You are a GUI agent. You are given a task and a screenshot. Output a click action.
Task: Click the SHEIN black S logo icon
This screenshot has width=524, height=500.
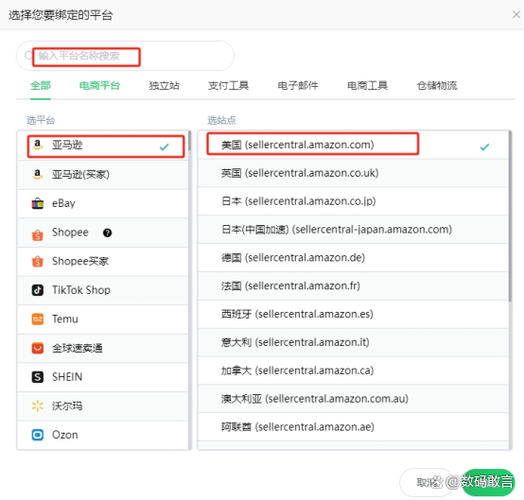tap(37, 377)
